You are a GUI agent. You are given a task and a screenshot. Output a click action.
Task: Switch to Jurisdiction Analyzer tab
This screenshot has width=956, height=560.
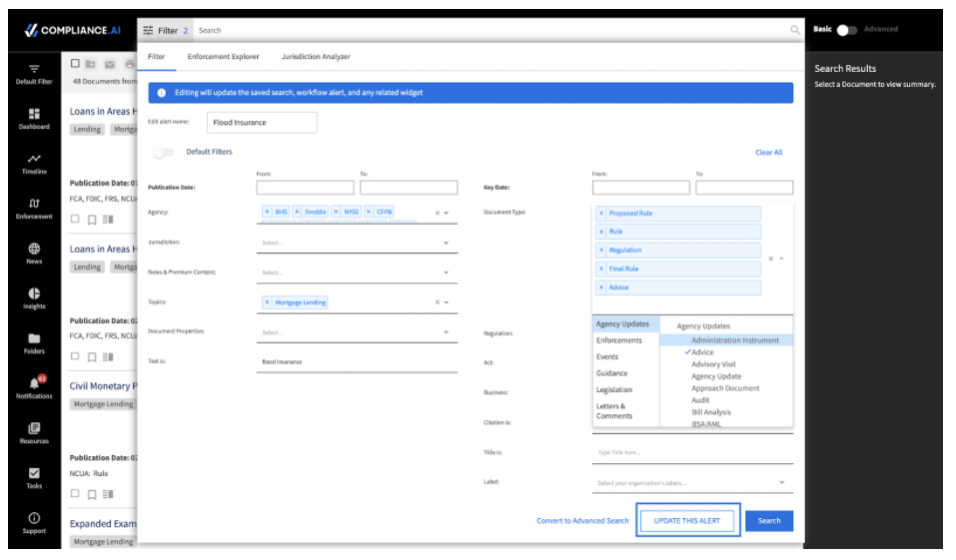tap(316, 56)
